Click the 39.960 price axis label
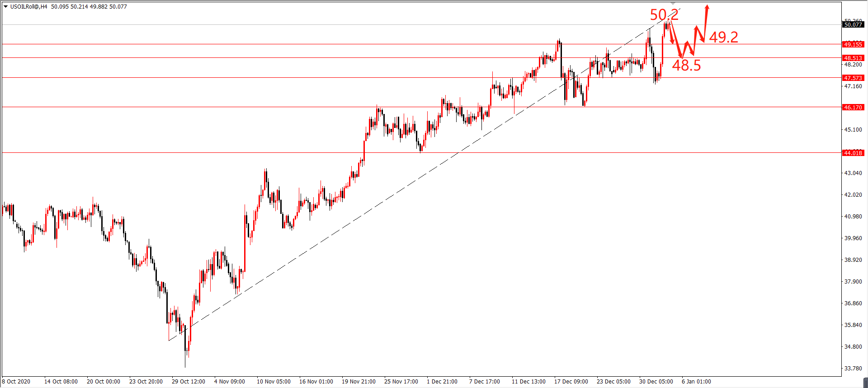This screenshot has height=388, width=868. tap(853, 238)
